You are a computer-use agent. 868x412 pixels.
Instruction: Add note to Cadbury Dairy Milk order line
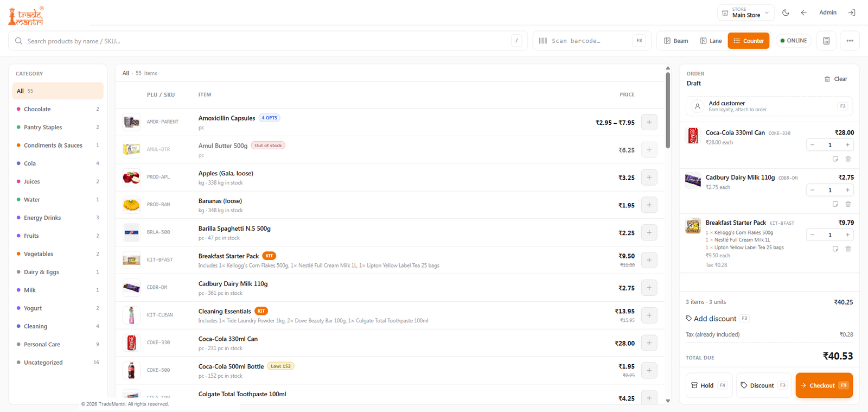[835, 204]
